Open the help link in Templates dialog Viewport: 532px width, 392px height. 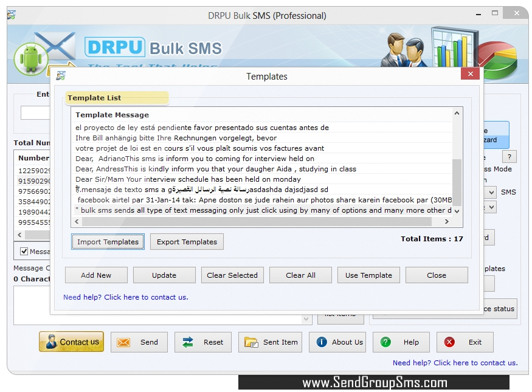125,297
